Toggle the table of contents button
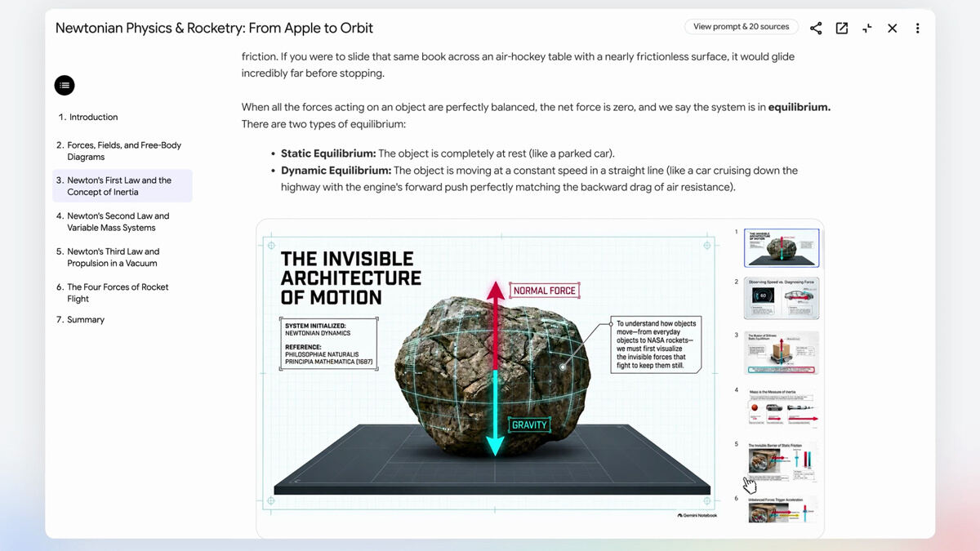 tap(65, 85)
